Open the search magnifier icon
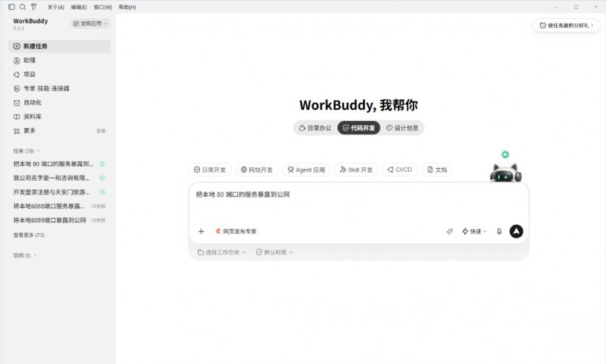This screenshot has width=606, height=364. coord(23,7)
